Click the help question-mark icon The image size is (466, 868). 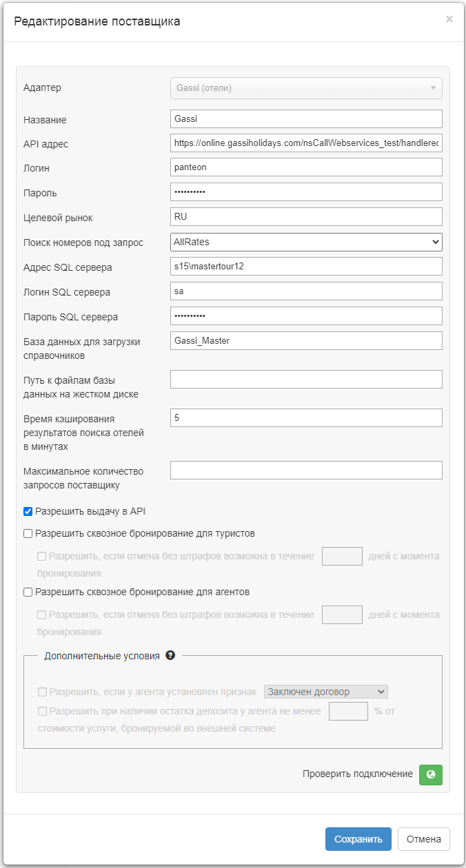170,656
